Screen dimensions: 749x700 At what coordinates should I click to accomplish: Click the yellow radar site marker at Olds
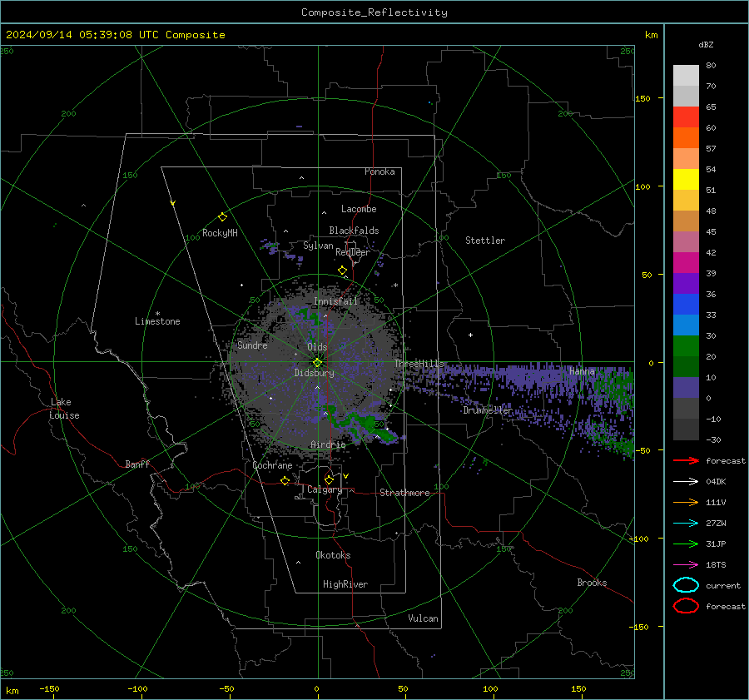click(x=318, y=363)
